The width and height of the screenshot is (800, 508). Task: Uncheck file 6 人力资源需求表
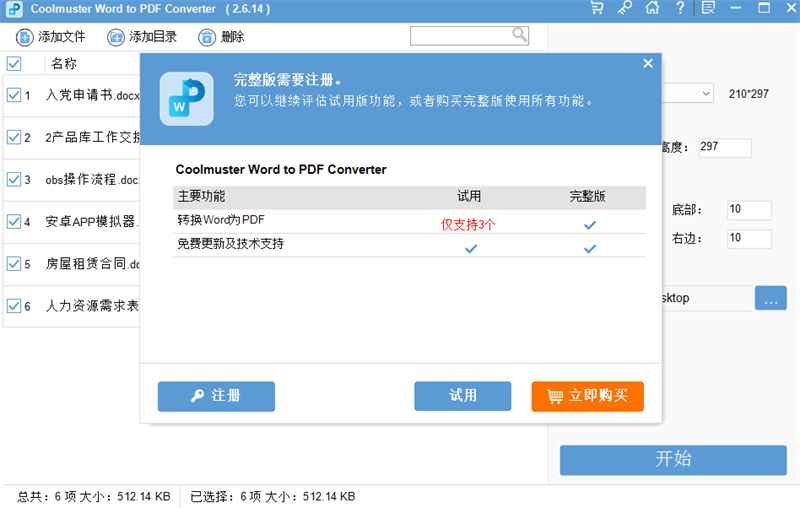coord(14,306)
